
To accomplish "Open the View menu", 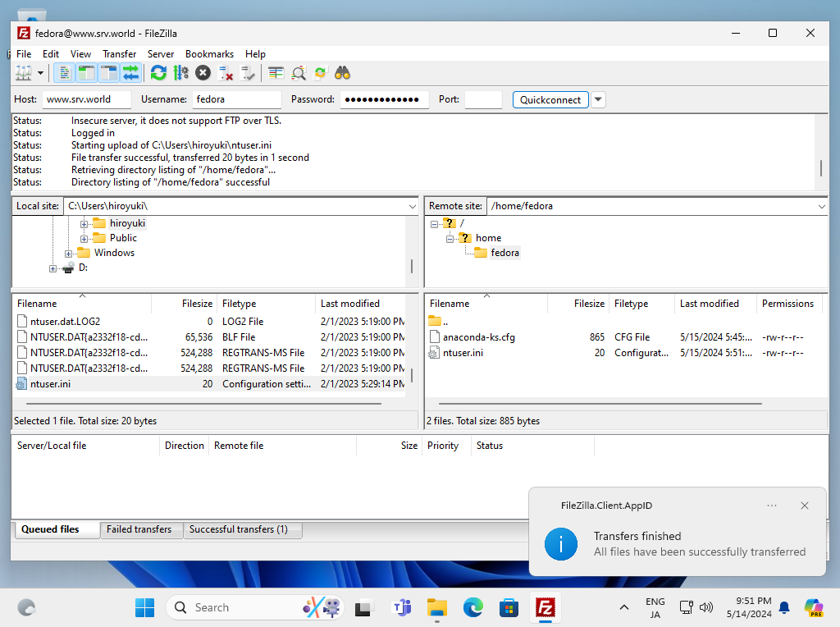I will (80, 54).
